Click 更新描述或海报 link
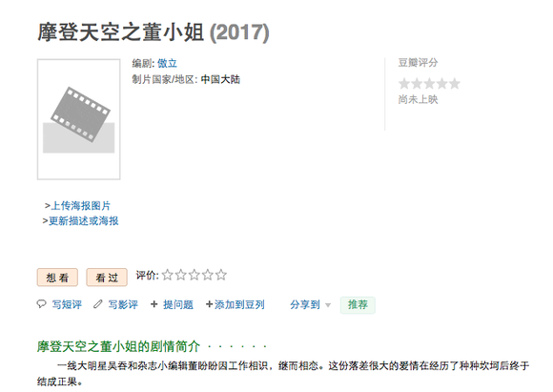553x392 pixels. (x=84, y=221)
